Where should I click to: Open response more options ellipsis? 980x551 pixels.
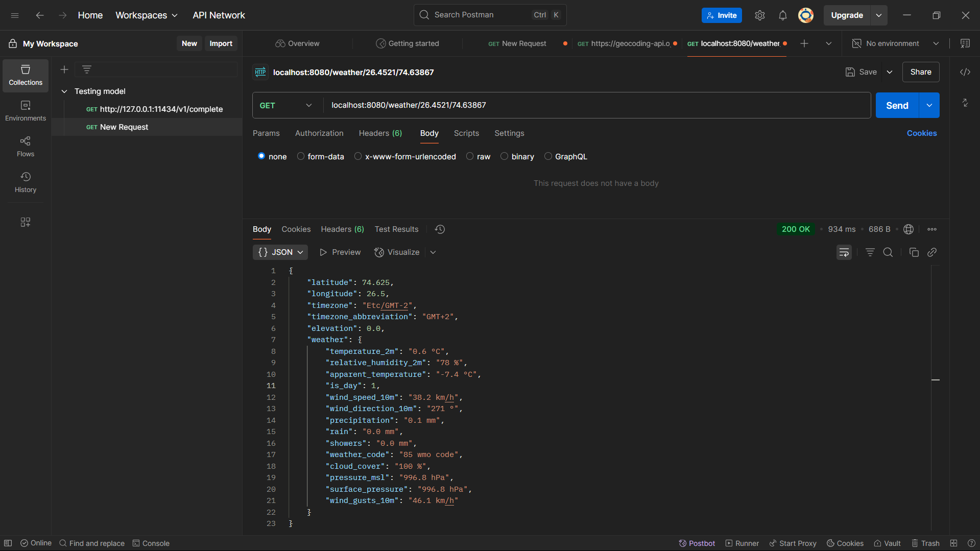coord(932,229)
